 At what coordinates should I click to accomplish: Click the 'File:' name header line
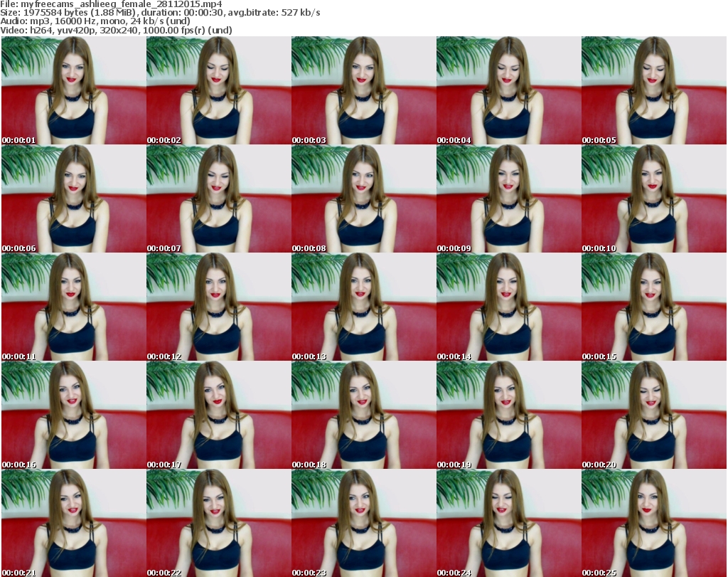(x=111, y=4)
